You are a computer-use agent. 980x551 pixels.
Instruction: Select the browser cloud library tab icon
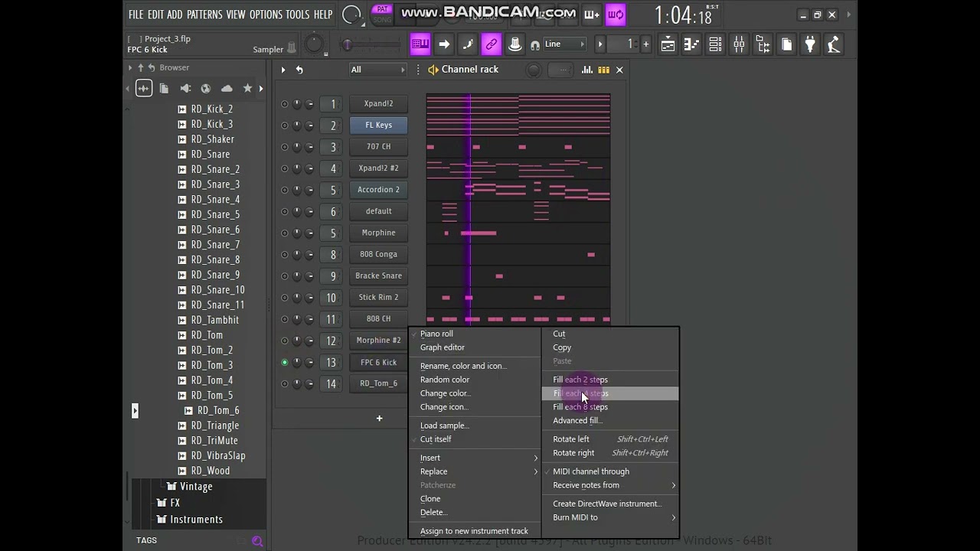coord(227,88)
